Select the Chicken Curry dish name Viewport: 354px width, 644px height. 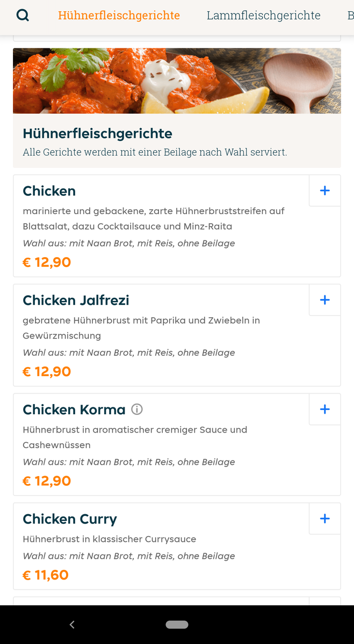(69, 519)
